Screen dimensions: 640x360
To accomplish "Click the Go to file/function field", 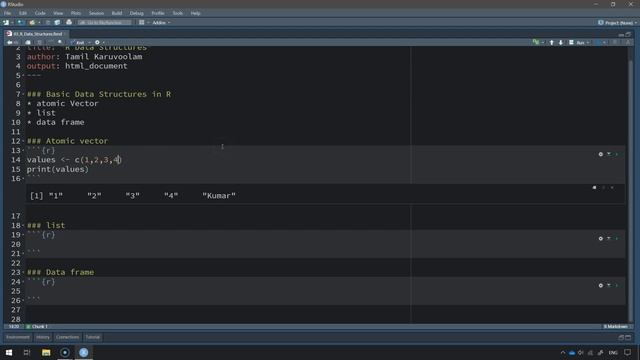I will click(x=104, y=22).
